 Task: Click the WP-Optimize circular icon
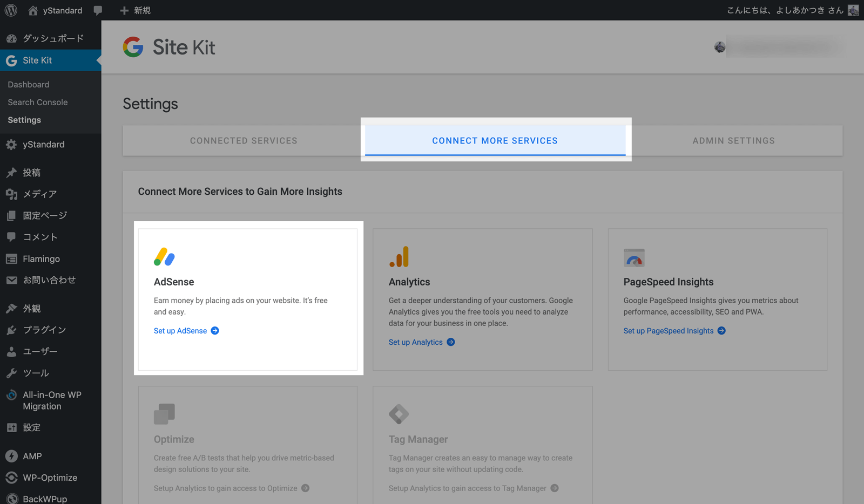point(11,478)
